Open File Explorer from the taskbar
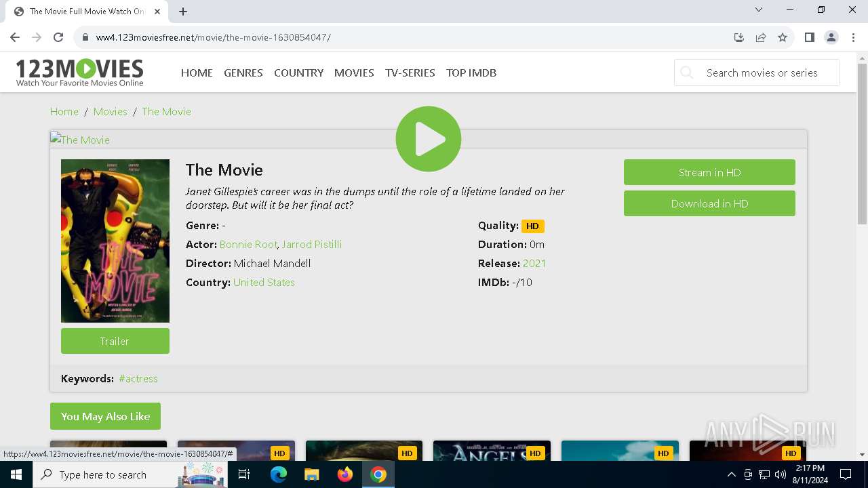868x488 pixels. click(312, 474)
